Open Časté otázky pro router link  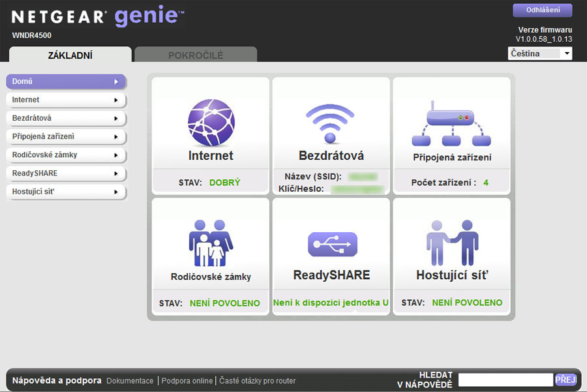257,381
